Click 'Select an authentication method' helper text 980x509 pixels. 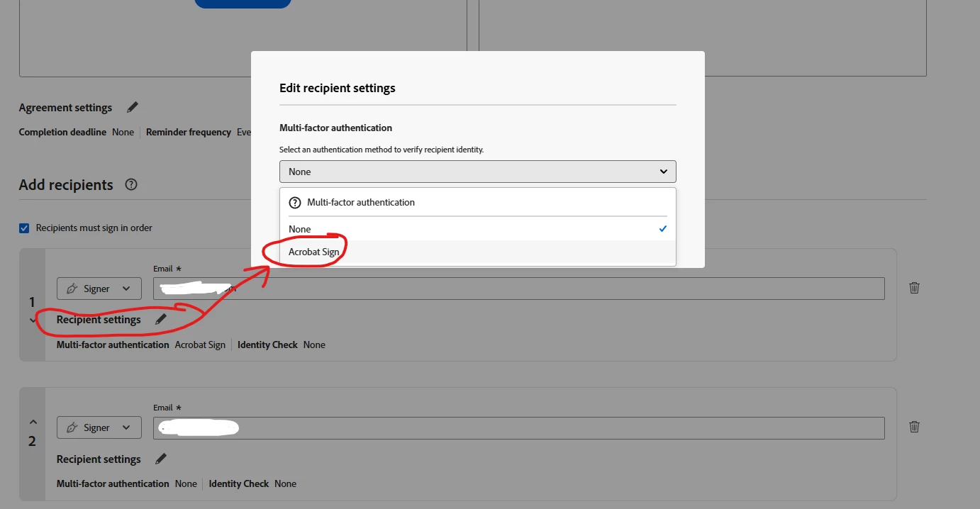click(x=382, y=150)
